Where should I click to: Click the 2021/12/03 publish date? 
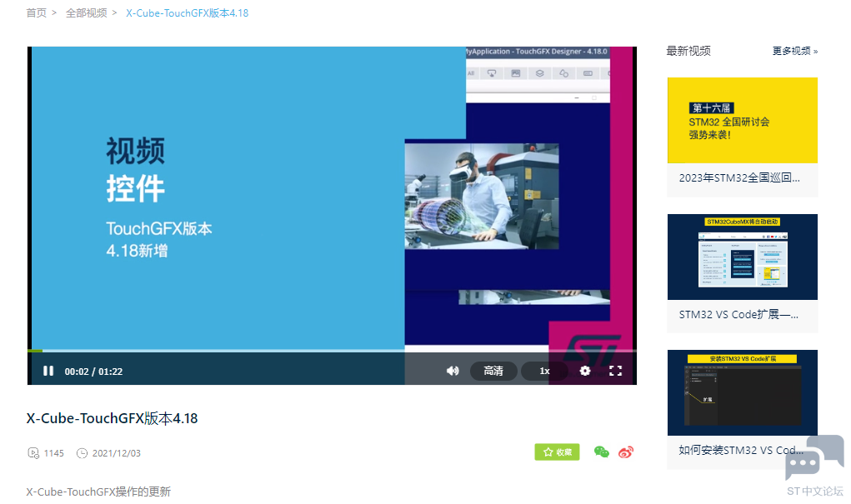pos(116,453)
